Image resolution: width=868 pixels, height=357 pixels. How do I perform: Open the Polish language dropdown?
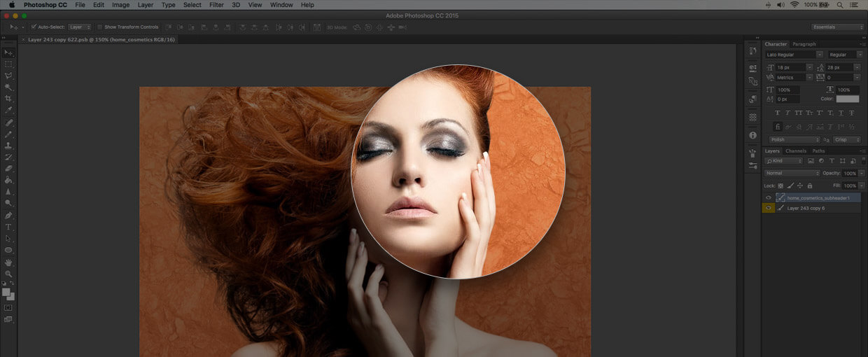pyautogui.click(x=794, y=140)
